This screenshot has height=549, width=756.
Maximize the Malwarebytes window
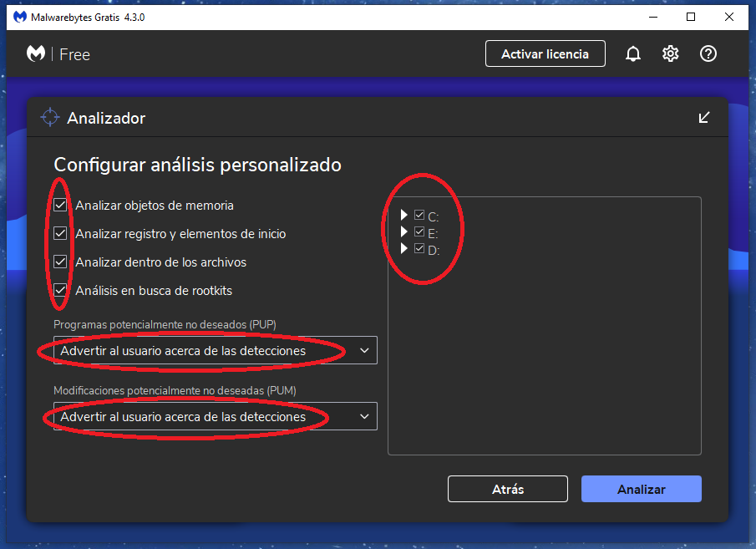coord(691,18)
